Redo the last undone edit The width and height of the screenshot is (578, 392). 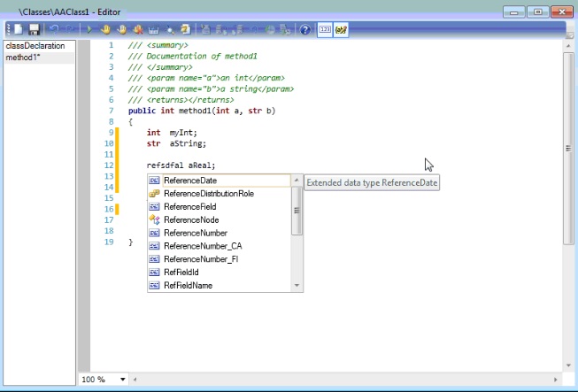[x=70, y=29]
